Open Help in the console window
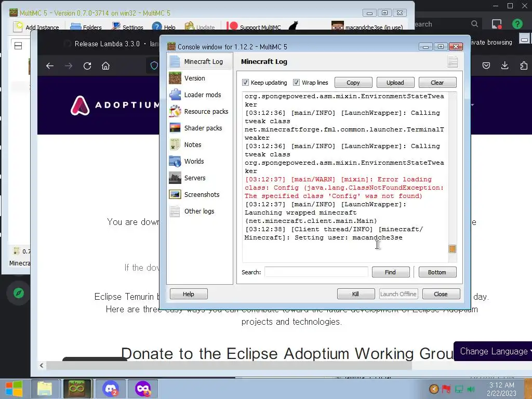 click(189, 294)
